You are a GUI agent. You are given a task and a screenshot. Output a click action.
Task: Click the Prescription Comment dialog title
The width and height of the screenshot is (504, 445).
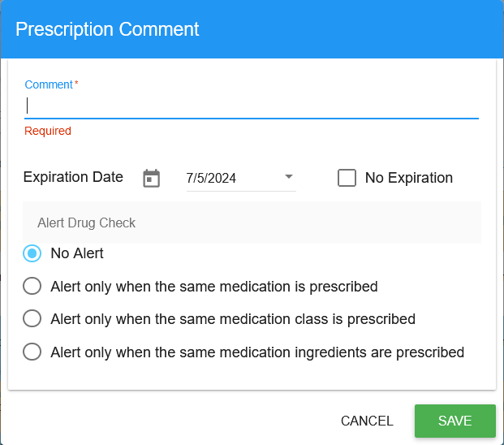coord(107,29)
